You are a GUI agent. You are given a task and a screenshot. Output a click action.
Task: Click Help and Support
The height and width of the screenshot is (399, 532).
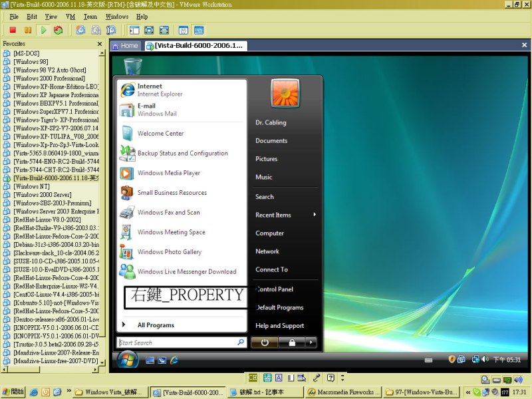tap(279, 325)
